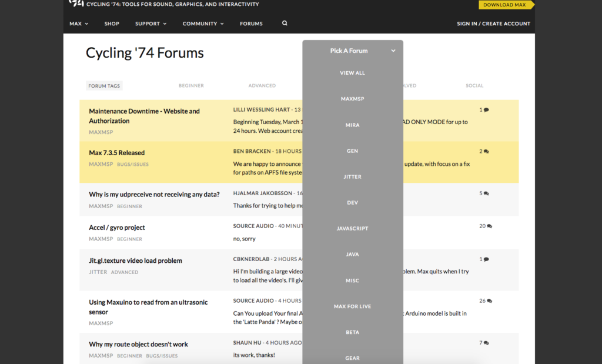Open the SHOP menu item
This screenshot has width=602, height=364.
pyautogui.click(x=112, y=24)
